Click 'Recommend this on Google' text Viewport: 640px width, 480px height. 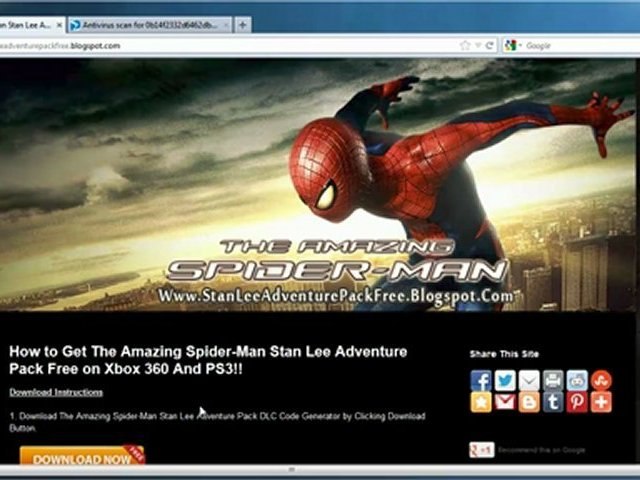point(541,450)
